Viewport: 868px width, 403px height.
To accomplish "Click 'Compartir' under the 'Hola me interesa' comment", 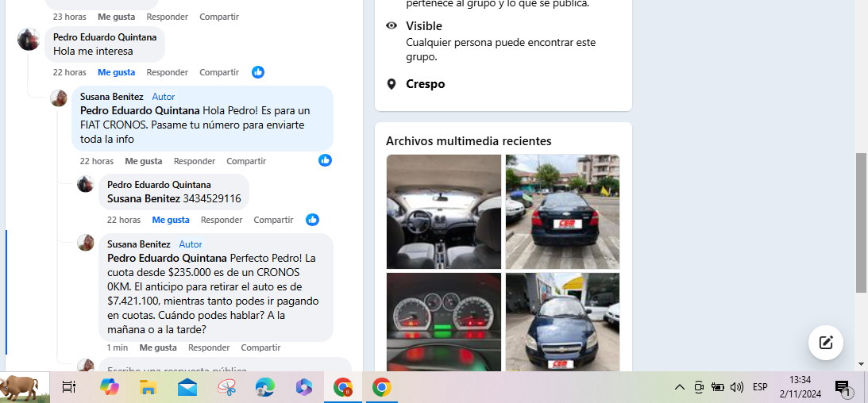I will [x=219, y=72].
